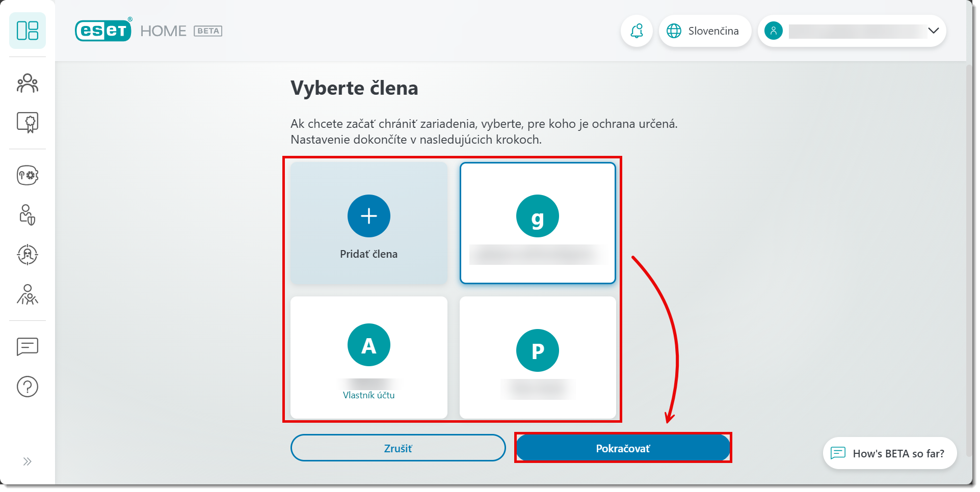Expand the sidebar with double chevron

[x=28, y=461]
